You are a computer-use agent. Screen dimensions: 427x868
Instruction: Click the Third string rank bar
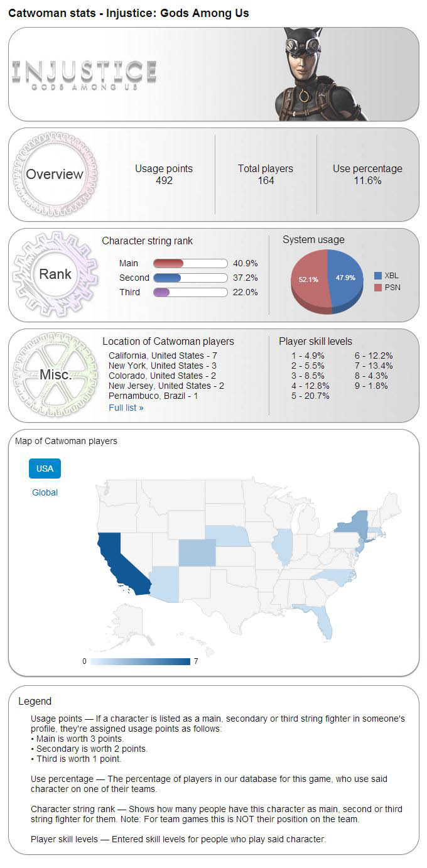tap(173, 292)
